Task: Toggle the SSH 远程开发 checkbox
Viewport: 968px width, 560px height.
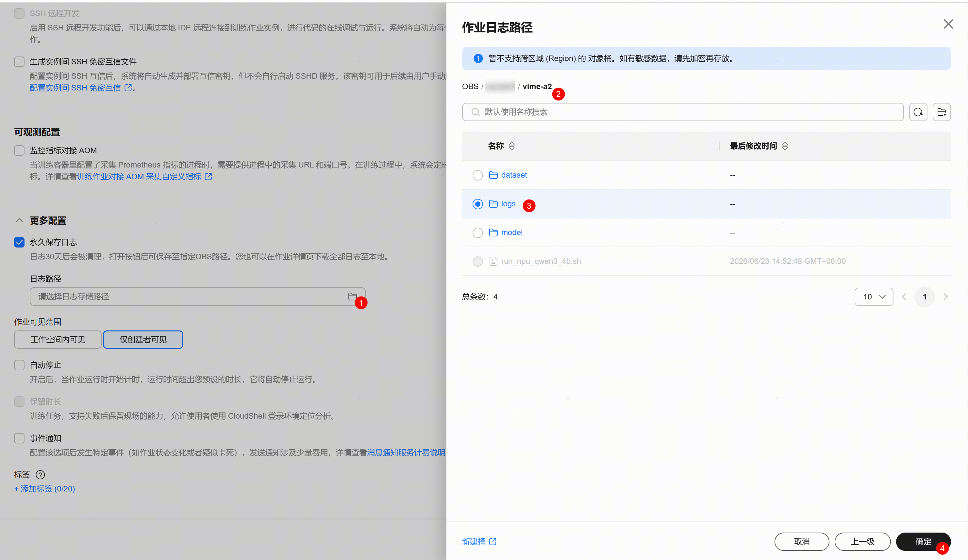Action: click(19, 13)
